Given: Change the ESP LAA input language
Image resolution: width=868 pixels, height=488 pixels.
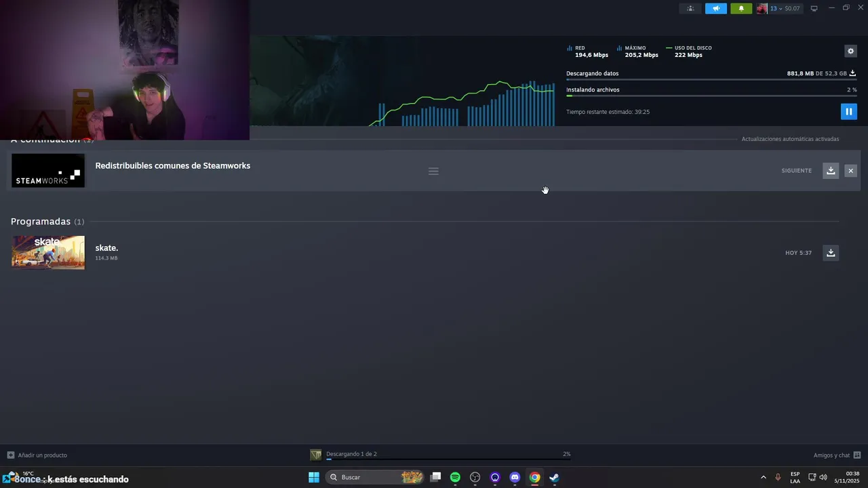Looking at the screenshot, I should coord(795,477).
